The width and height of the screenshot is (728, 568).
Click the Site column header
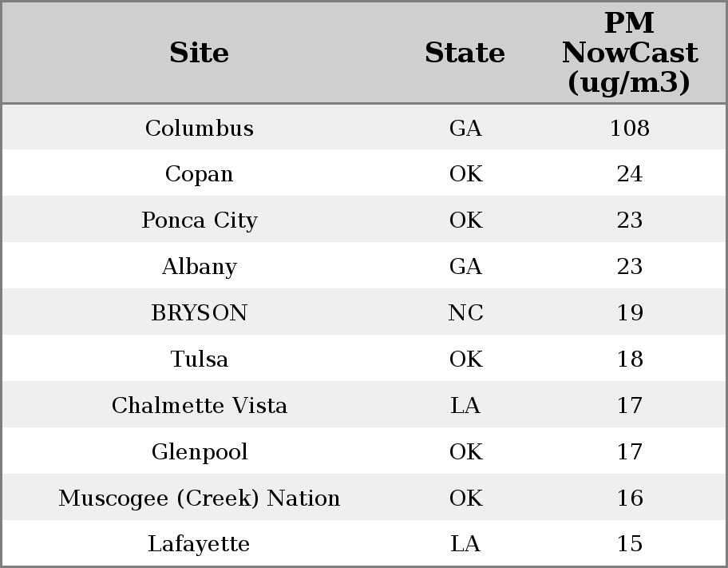199,53
